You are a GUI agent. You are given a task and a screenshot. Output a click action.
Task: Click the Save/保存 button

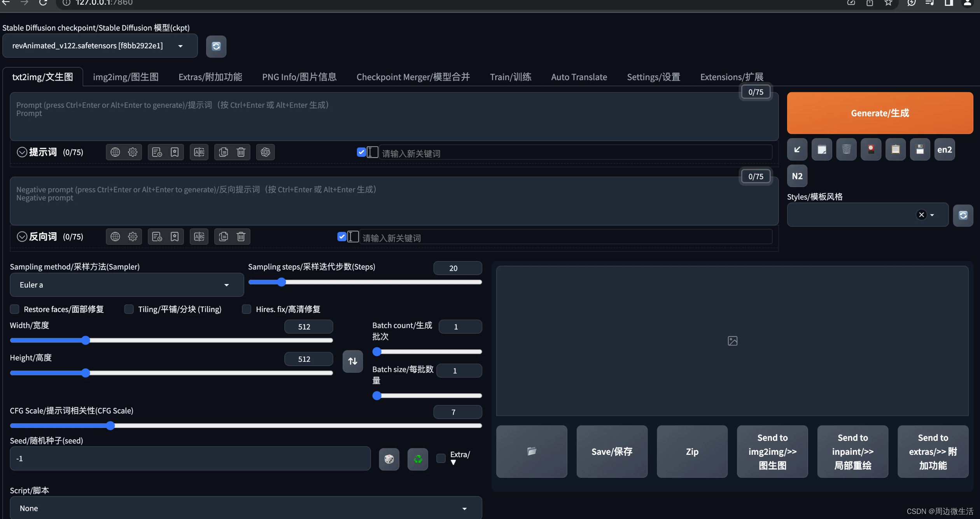[x=612, y=451]
